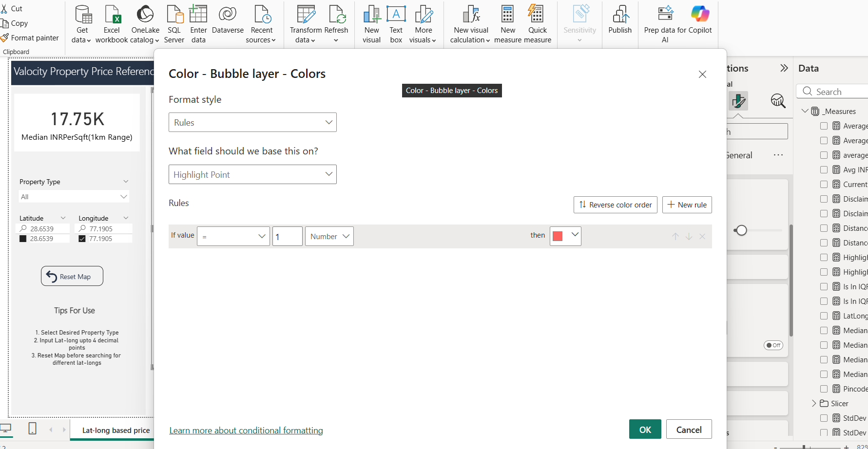Screen dimensions: 868x449
Task: Add a New rule
Action: (x=687, y=205)
